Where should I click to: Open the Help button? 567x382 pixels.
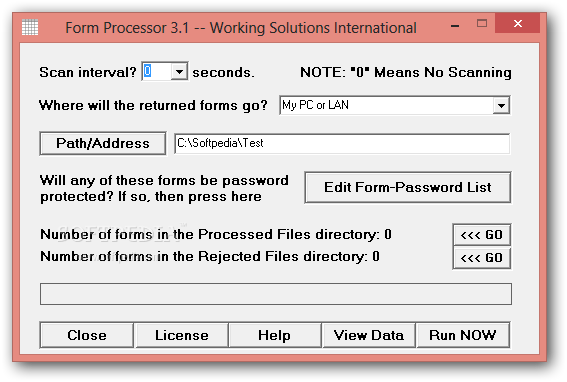point(275,335)
